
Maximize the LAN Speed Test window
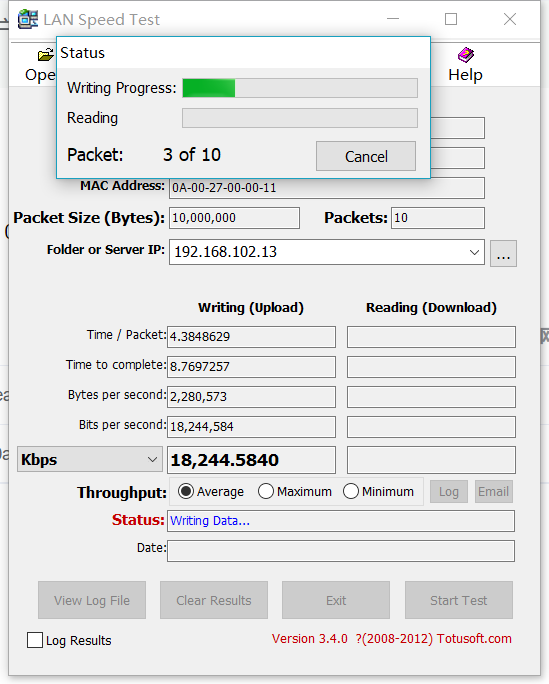click(x=451, y=19)
